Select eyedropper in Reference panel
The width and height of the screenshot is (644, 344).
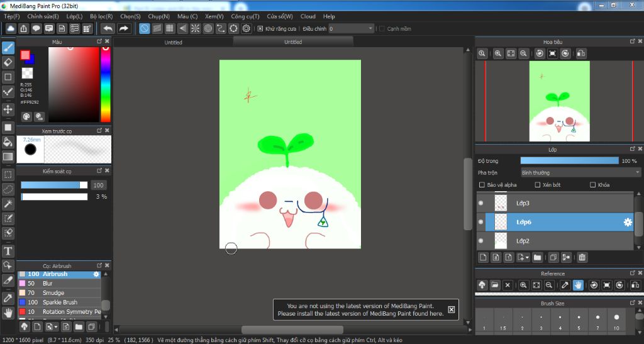point(565,285)
